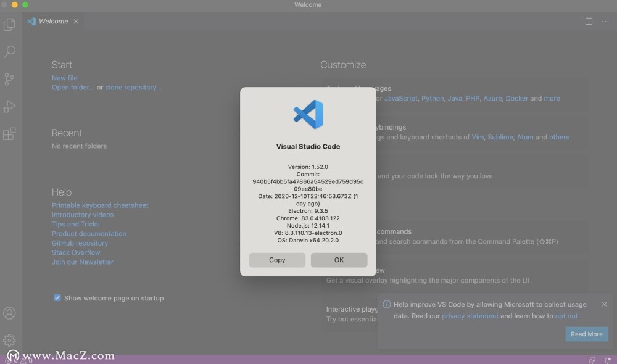Click the others keybindings link
The width and height of the screenshot is (617, 364).
click(559, 138)
